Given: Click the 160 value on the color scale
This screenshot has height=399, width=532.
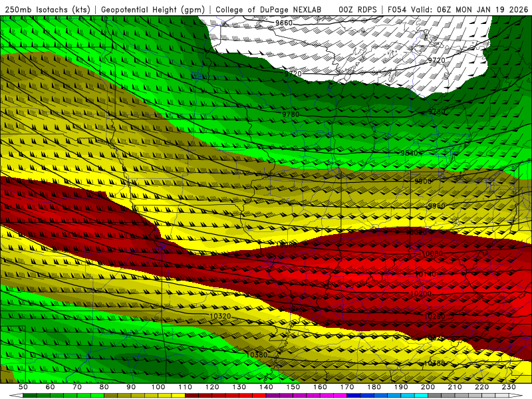Looking at the screenshot, I should click(320, 387).
